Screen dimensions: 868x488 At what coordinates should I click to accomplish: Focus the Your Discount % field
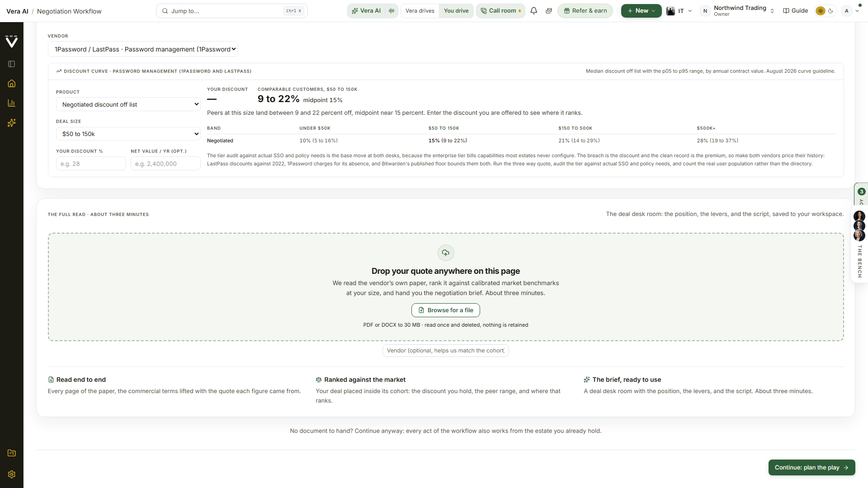click(91, 164)
